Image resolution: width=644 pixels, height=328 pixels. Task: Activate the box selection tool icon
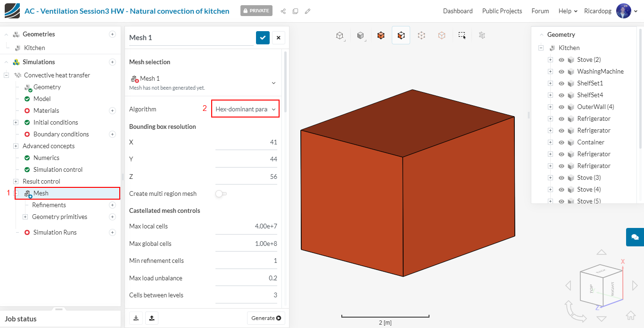pyautogui.click(x=462, y=35)
